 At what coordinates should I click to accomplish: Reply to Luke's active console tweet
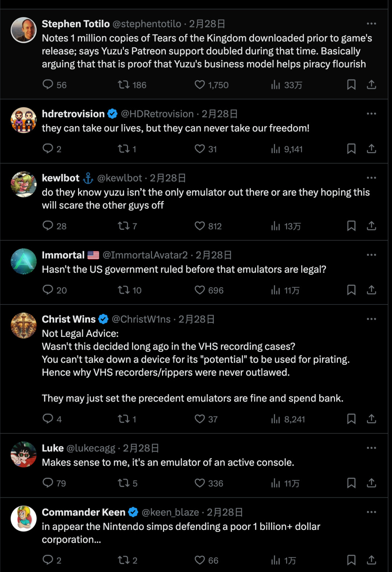click(48, 483)
